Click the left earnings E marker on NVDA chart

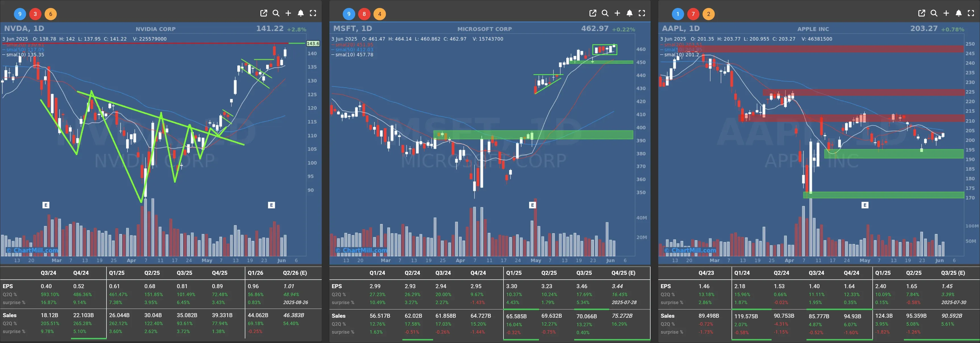pos(46,205)
